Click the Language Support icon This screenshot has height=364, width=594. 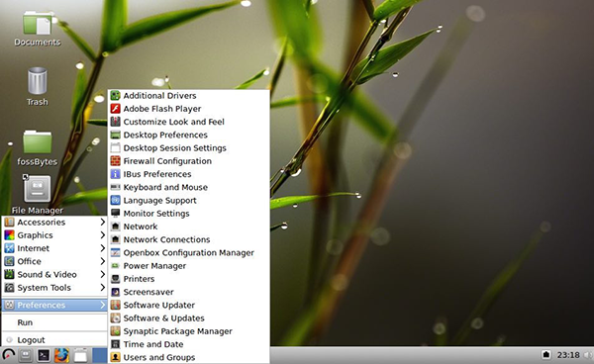(115, 200)
